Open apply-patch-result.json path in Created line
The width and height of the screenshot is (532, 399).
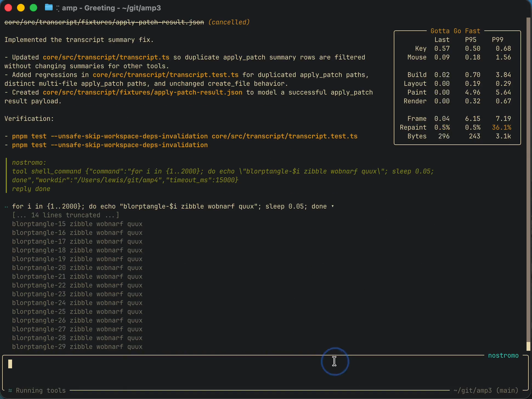click(x=143, y=92)
